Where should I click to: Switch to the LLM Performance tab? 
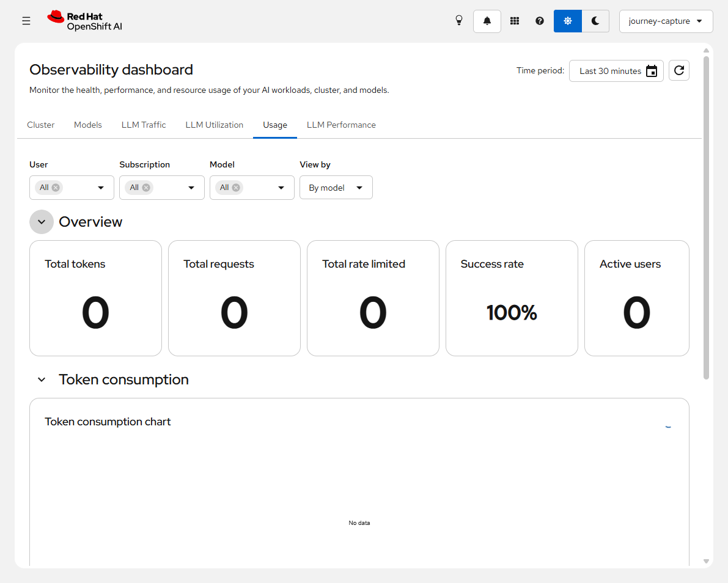341,125
